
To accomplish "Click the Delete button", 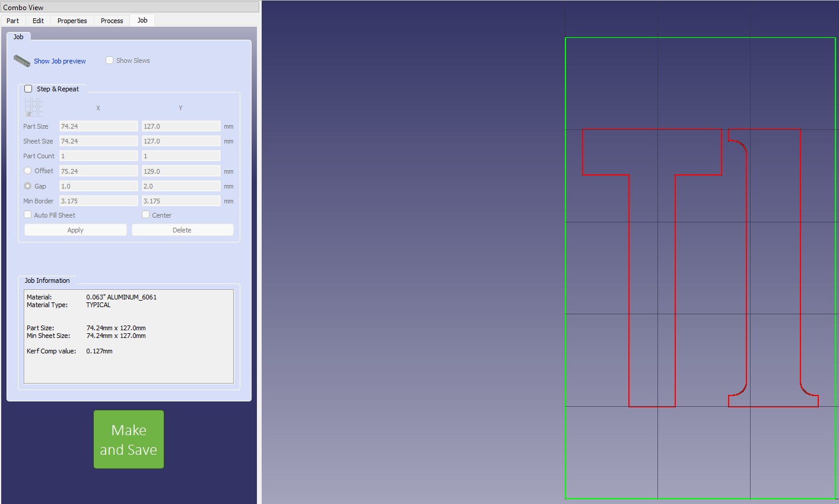I will 182,230.
